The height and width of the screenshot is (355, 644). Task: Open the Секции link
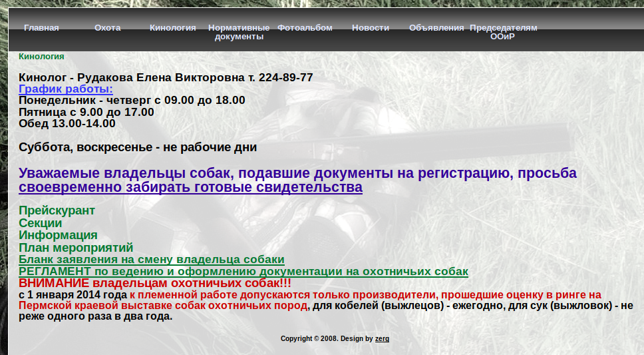tap(40, 223)
